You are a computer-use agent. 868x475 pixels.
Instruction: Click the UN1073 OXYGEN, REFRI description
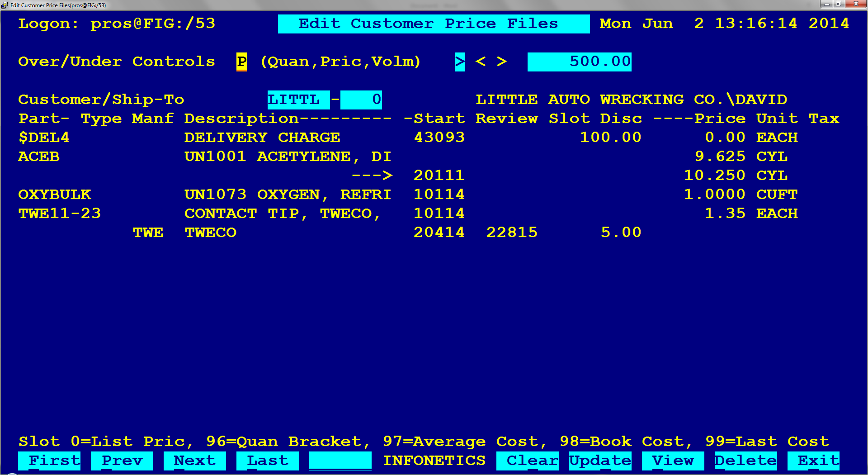288,195
